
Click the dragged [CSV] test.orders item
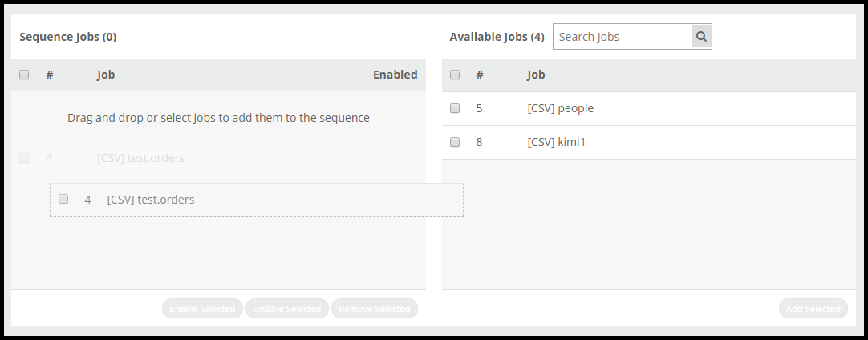pyautogui.click(x=257, y=200)
